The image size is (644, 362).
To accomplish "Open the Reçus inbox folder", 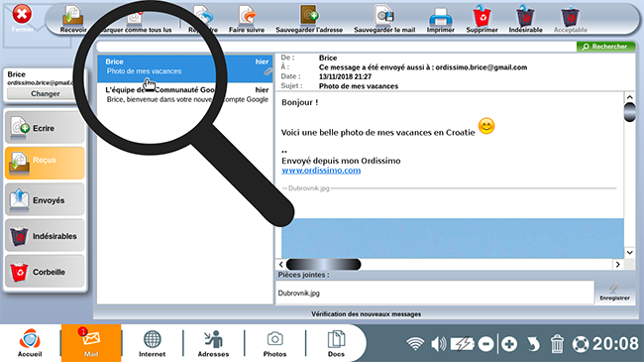I will tap(45, 164).
